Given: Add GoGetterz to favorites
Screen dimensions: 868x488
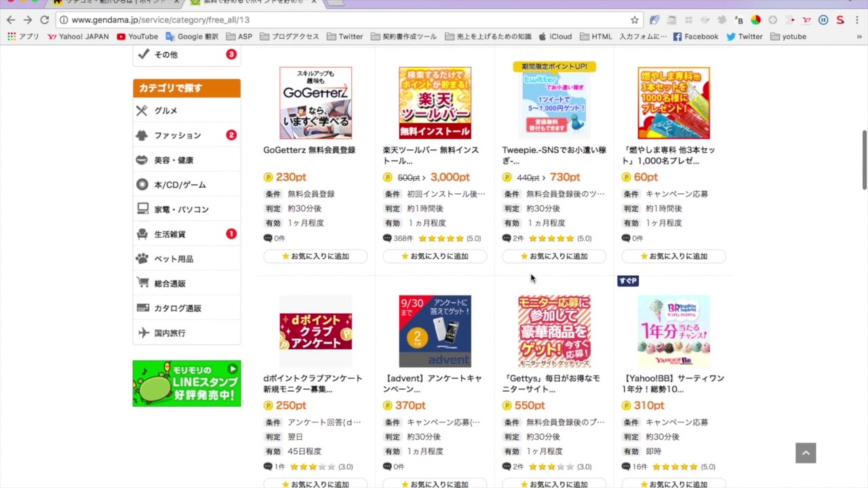Looking at the screenshot, I should pos(315,256).
